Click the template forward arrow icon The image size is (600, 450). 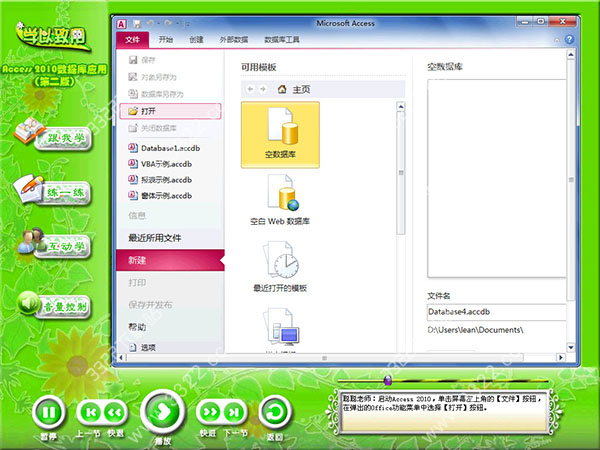(x=263, y=89)
